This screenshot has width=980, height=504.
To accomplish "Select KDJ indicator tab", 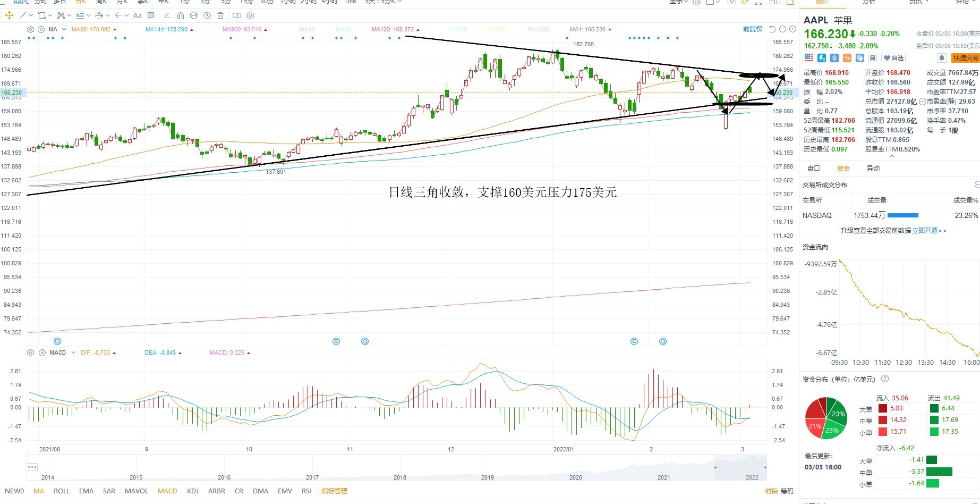I will pyautogui.click(x=193, y=491).
